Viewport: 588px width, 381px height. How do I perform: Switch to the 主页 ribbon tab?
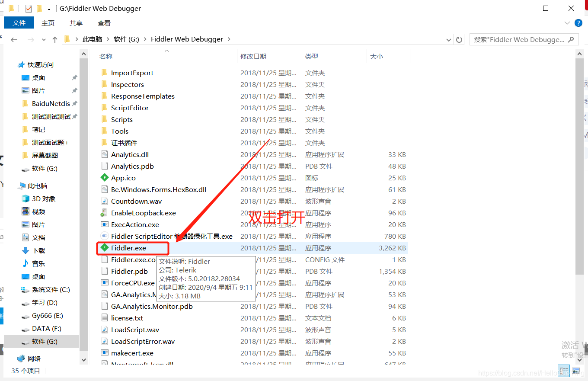click(48, 23)
